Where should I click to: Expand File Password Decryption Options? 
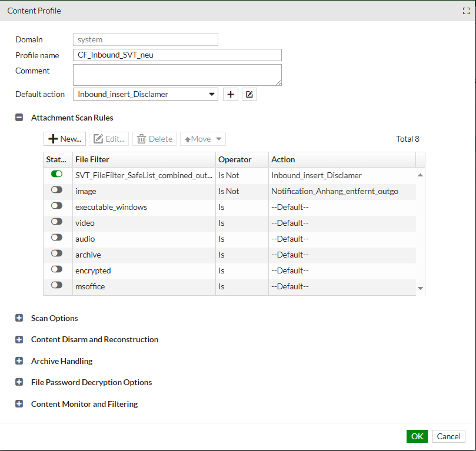[19, 382]
